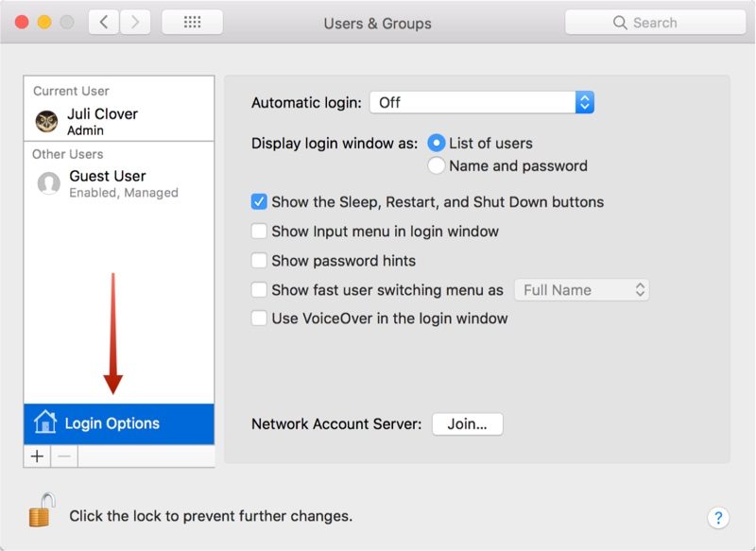Image resolution: width=756 pixels, height=551 pixels.
Task: Select List of users radio button
Action: 436,143
